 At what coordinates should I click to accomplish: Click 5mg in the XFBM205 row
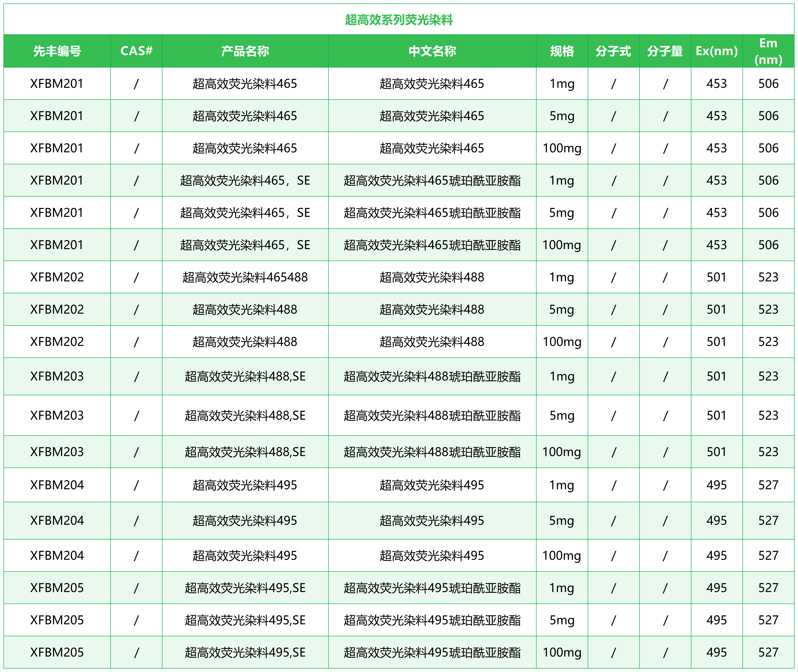tap(562, 620)
